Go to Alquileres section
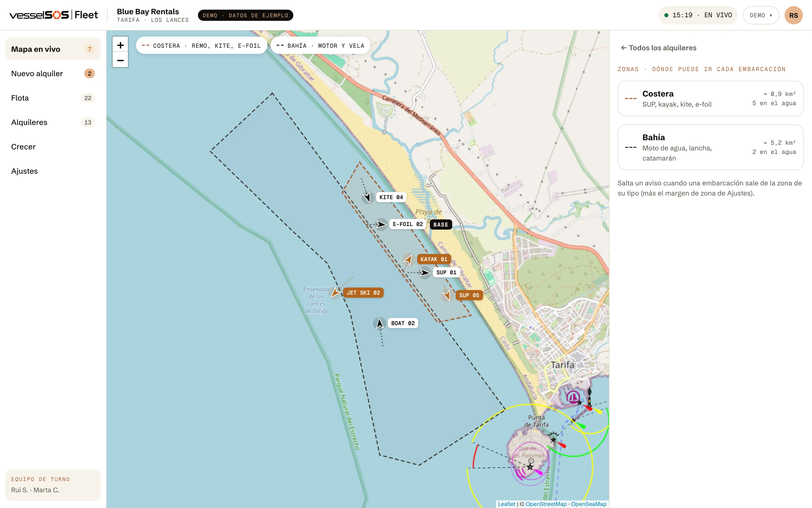812x508 pixels. (x=53, y=122)
